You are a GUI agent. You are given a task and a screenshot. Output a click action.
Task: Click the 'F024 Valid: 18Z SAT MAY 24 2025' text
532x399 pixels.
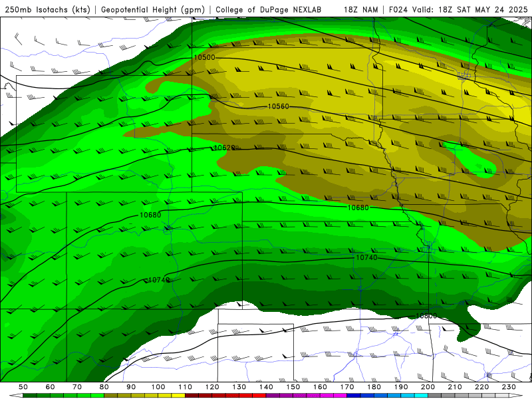(458, 9)
